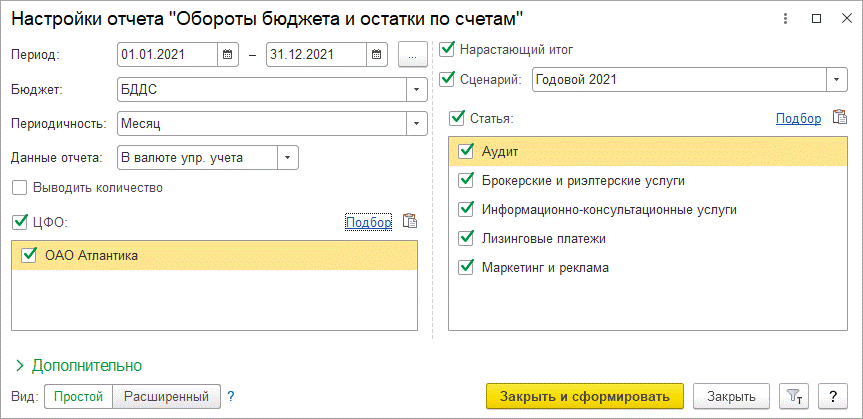Enable the Выводить количество checkbox
The image size is (863, 419).
coord(20,187)
